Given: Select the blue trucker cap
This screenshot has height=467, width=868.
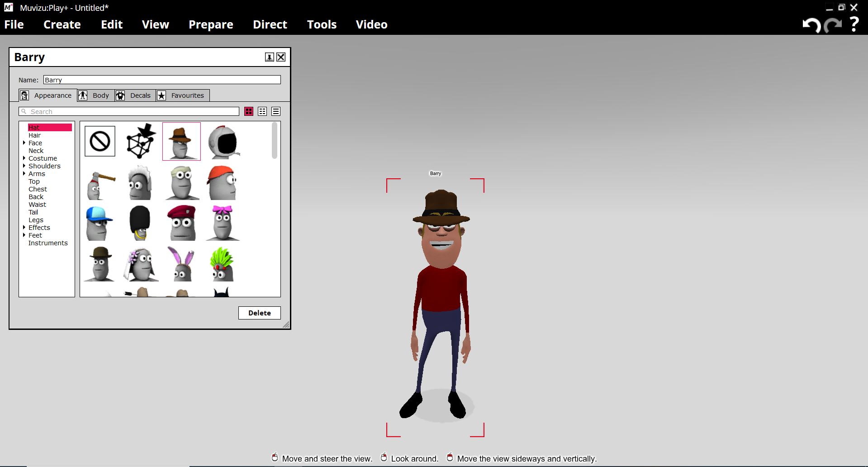Looking at the screenshot, I should 99,224.
